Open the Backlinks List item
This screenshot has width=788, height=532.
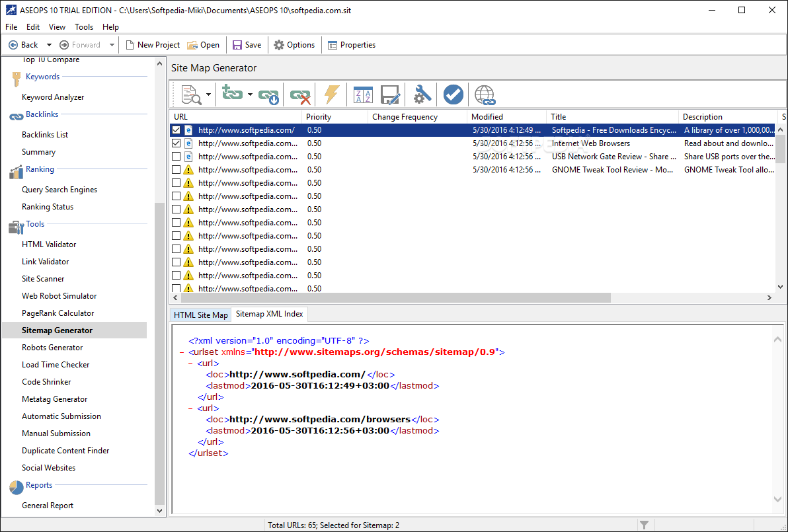(x=45, y=135)
